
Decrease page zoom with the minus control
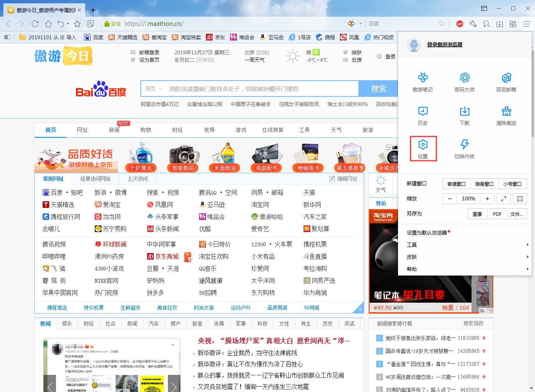[449, 198]
